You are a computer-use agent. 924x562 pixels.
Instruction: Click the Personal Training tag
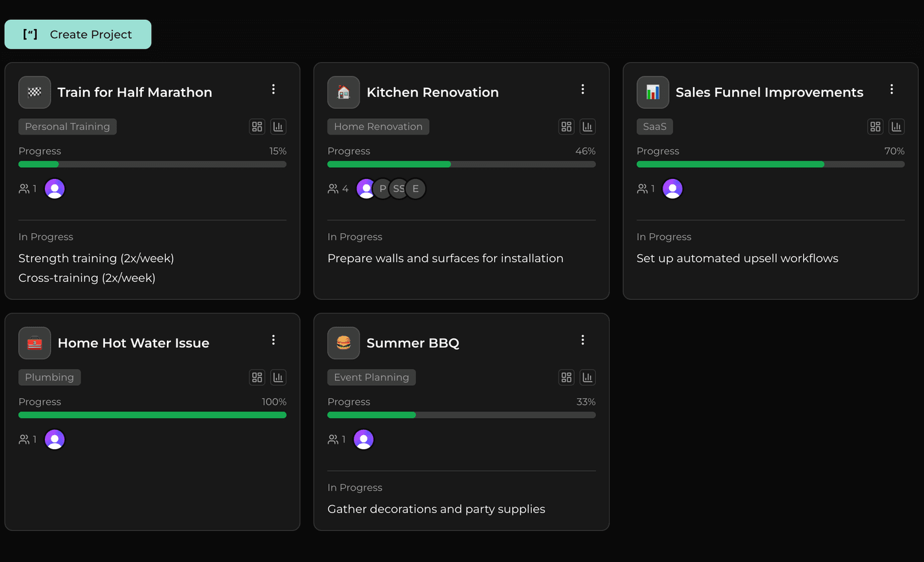tap(67, 127)
